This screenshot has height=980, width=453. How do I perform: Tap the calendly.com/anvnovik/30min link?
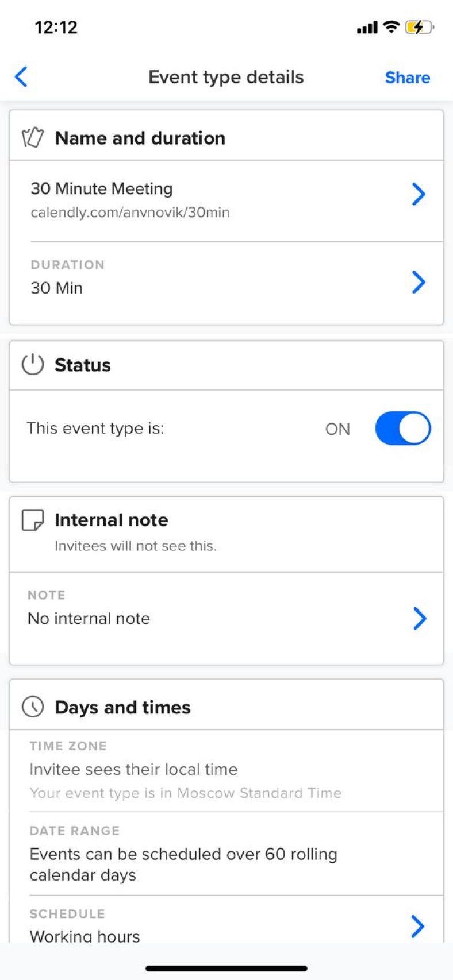[x=130, y=213]
